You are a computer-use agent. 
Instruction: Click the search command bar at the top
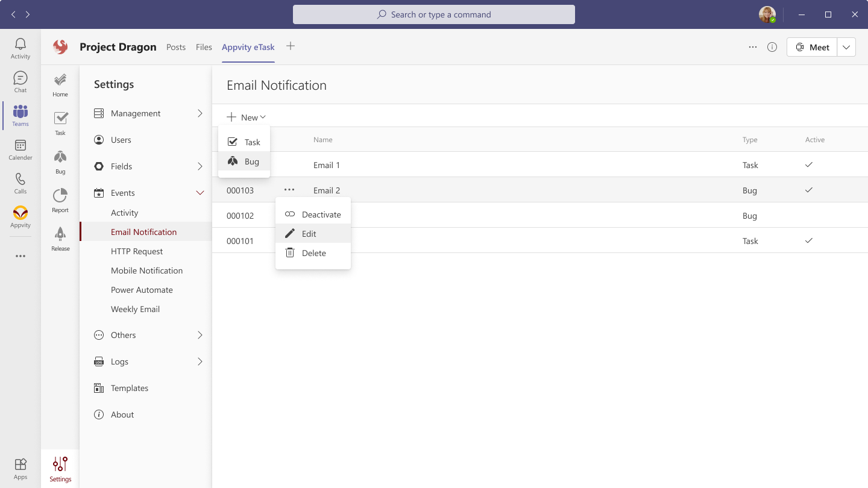433,14
